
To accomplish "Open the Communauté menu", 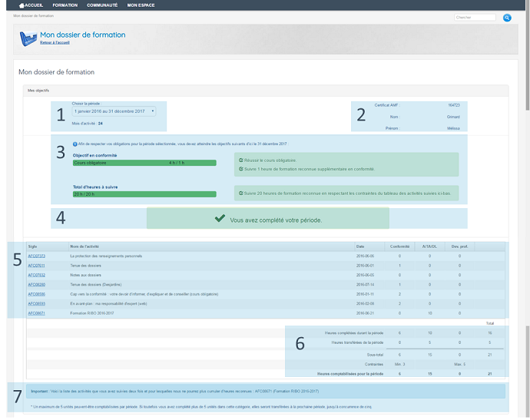I will (x=102, y=5).
